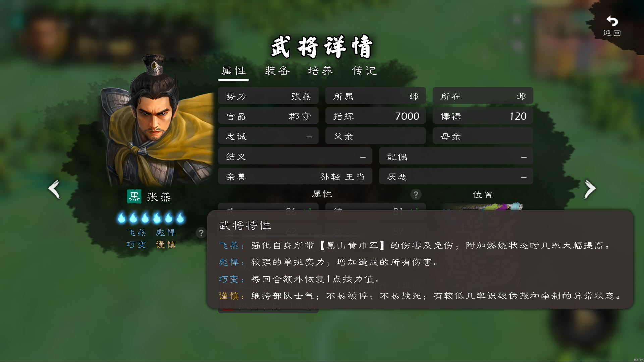Select the 传记 tab
Viewport: 644px width, 362px height.
pyautogui.click(x=365, y=71)
